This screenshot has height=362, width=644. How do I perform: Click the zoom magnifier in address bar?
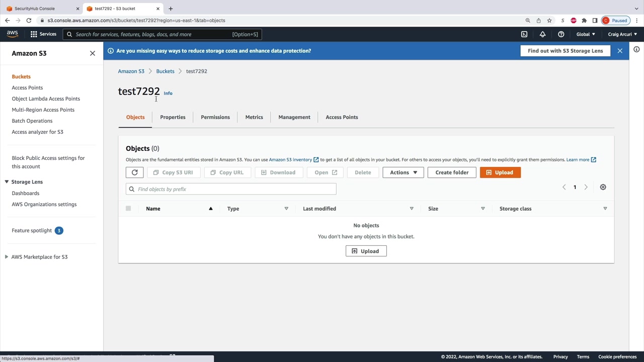pos(528,21)
